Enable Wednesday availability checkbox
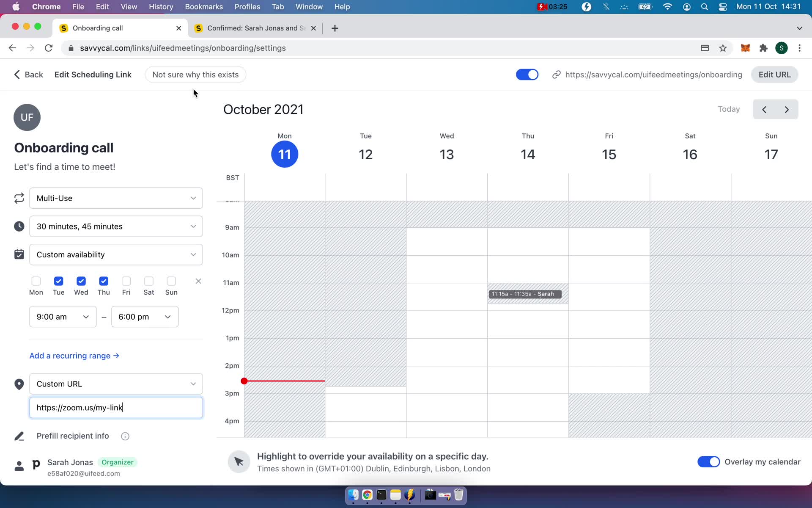812x508 pixels. 81,280
